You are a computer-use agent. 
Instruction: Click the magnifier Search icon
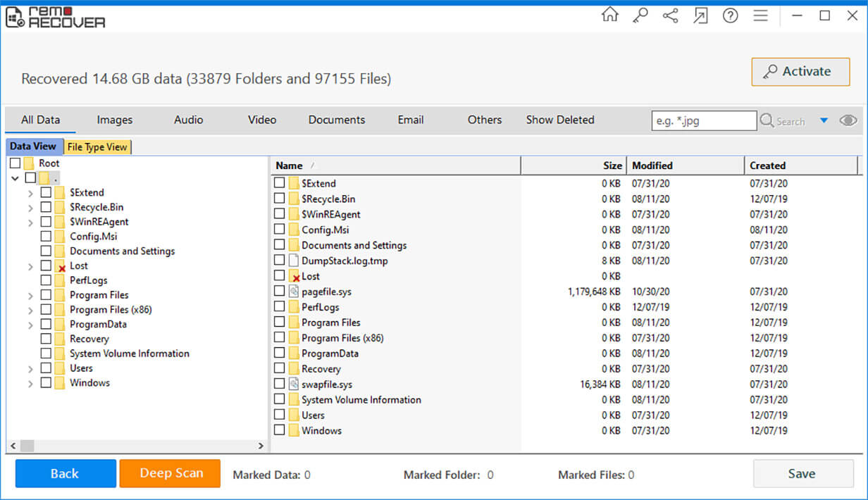767,120
